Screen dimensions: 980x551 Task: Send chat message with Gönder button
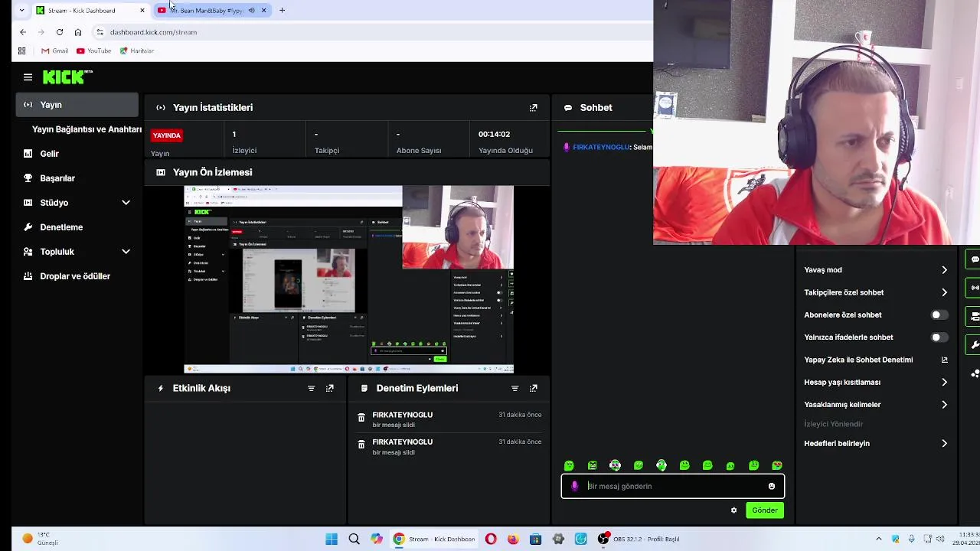coord(764,510)
